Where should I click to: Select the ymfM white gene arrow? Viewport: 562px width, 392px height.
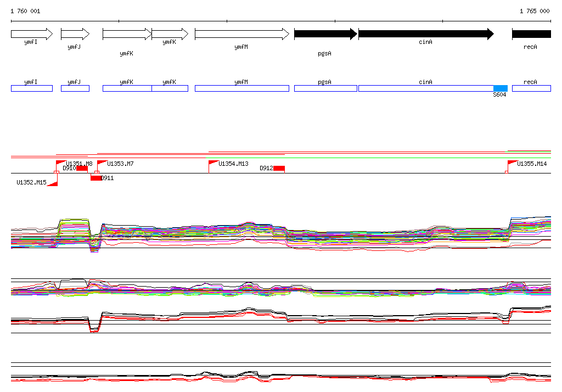pos(242,34)
